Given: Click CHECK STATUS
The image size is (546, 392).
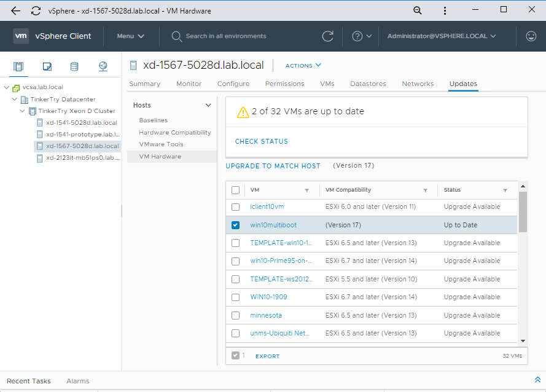Looking at the screenshot, I should tap(262, 141).
